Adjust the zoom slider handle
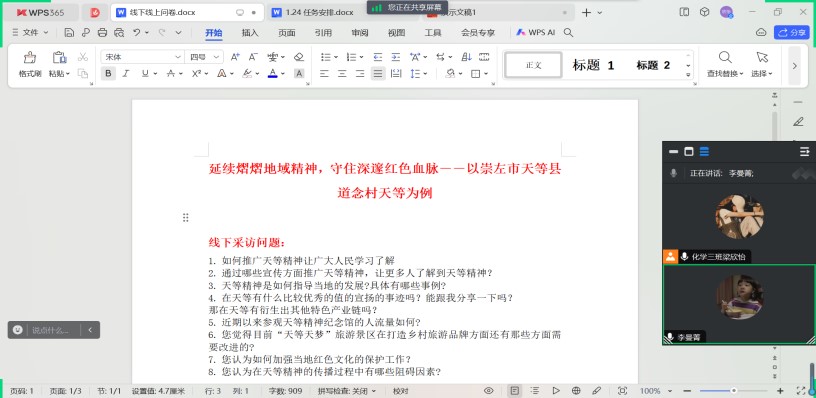The image size is (816, 398). coord(734,391)
